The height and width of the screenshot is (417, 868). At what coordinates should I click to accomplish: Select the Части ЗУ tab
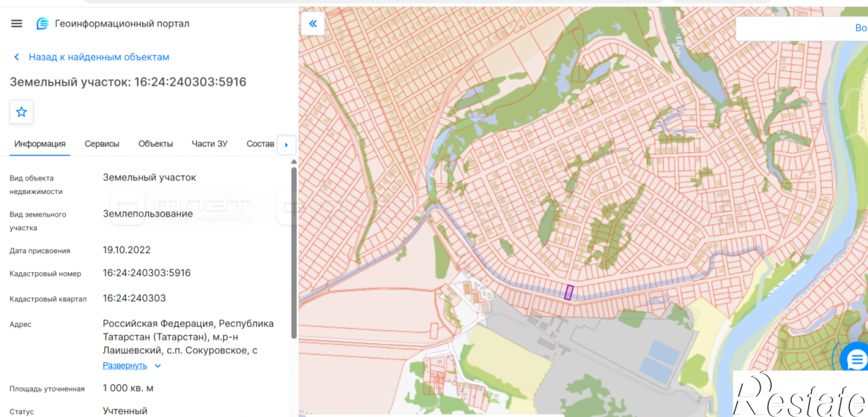(x=210, y=144)
